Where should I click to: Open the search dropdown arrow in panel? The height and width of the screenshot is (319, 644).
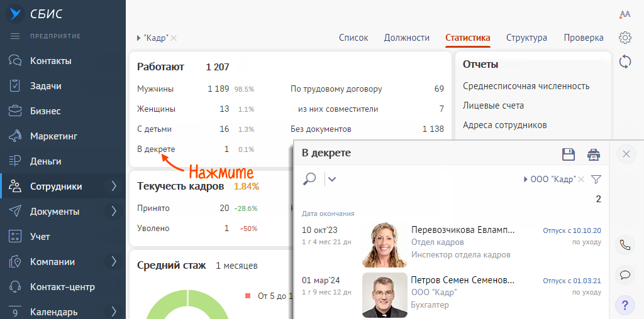332,179
